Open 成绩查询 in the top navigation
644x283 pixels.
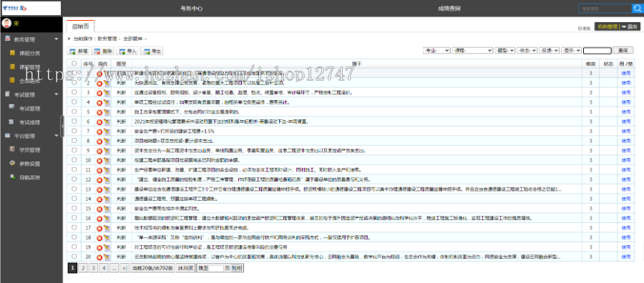coord(449,8)
